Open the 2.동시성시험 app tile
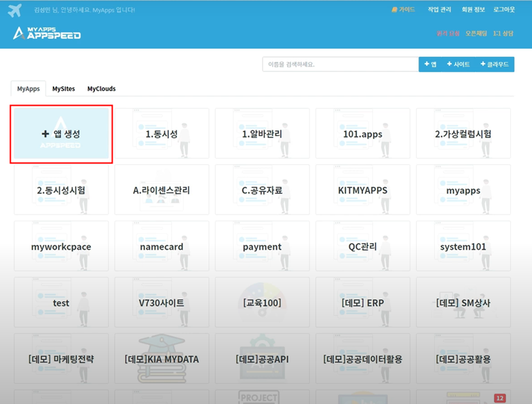Viewport: 532px width, 404px height. (x=61, y=190)
